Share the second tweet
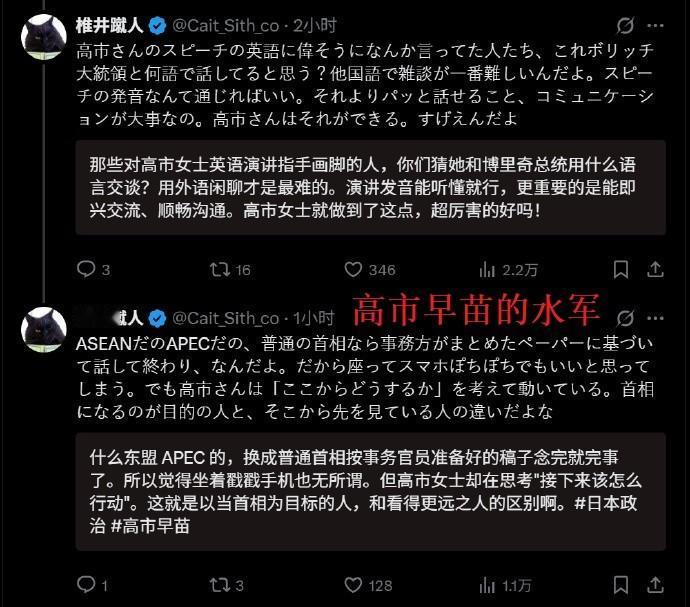 [x=655, y=585]
